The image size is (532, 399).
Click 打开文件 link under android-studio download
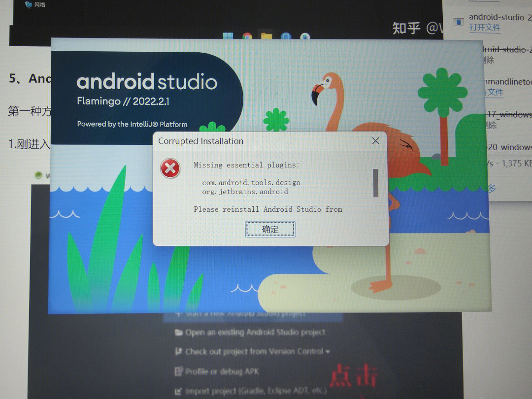tap(485, 28)
